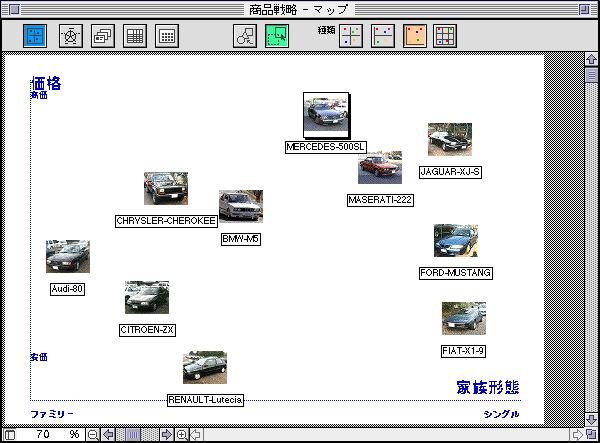Select the CHRYSLER-CHEROKEE car thumbnail

(x=166, y=188)
